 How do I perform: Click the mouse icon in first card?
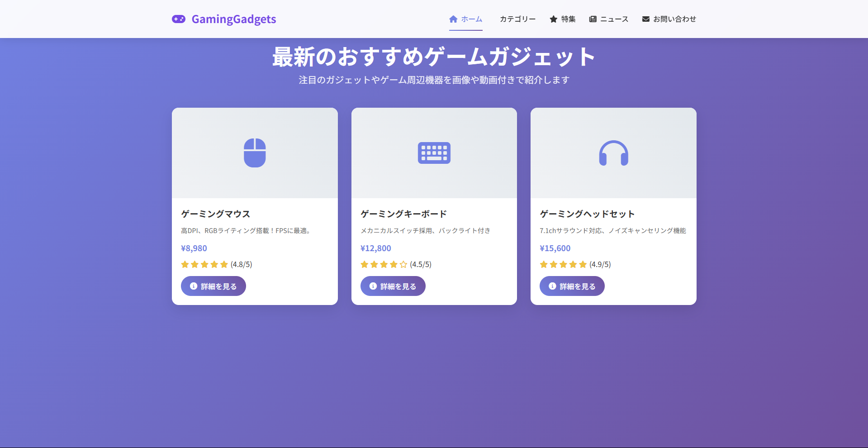point(255,153)
